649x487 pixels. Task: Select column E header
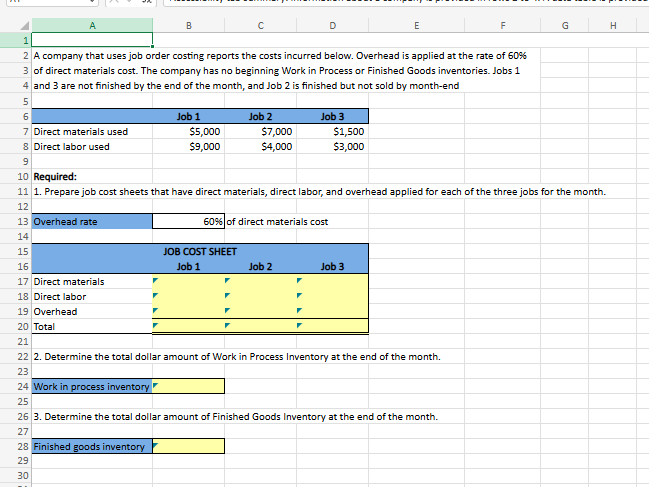(x=417, y=26)
